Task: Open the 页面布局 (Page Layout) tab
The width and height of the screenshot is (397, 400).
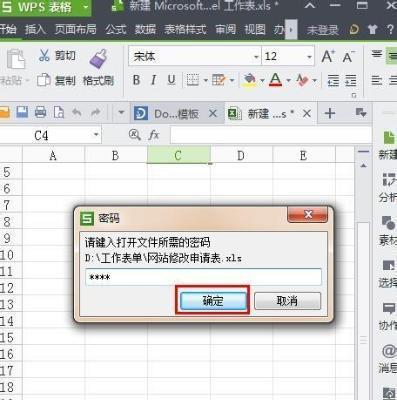Action: (76, 30)
